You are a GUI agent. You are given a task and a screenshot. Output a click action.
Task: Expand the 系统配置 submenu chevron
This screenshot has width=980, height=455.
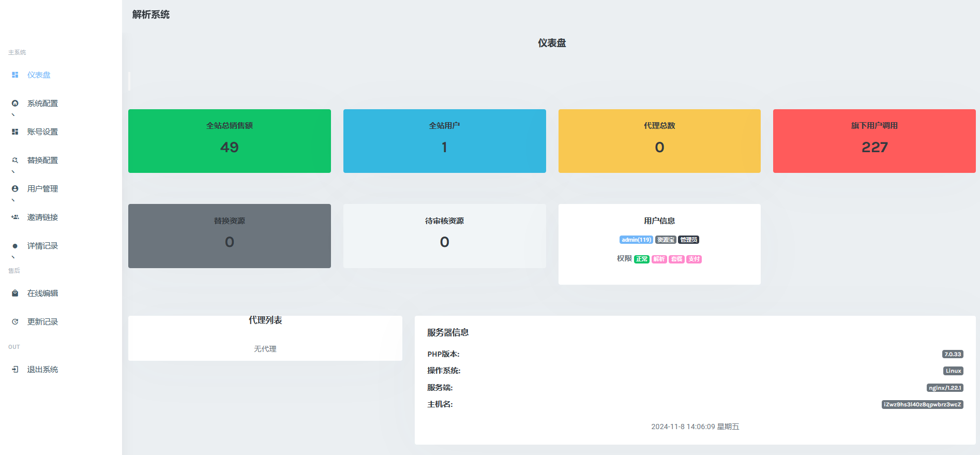(x=13, y=115)
